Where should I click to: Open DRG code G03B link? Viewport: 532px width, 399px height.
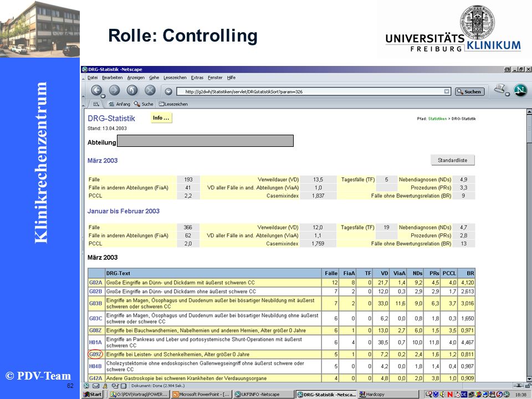pos(96,303)
